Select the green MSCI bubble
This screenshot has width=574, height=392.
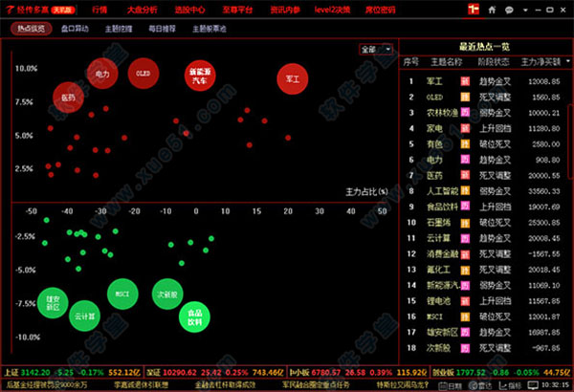[x=121, y=293]
